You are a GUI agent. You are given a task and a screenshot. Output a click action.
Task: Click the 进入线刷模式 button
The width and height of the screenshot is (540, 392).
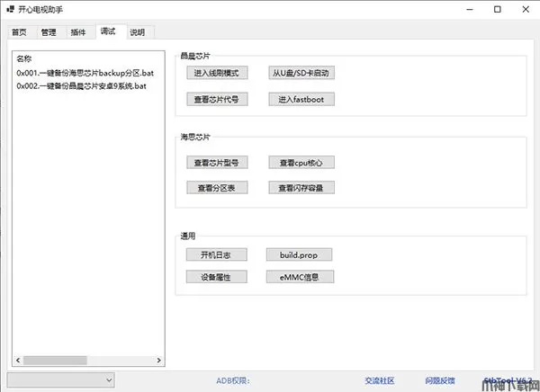[215, 73]
